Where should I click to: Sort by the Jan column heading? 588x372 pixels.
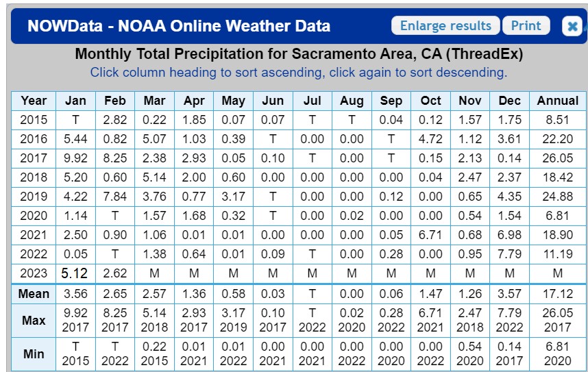click(x=76, y=101)
